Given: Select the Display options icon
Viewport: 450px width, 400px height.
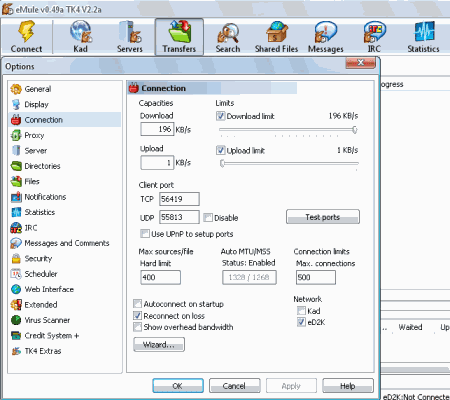Looking at the screenshot, I should click(x=16, y=105).
